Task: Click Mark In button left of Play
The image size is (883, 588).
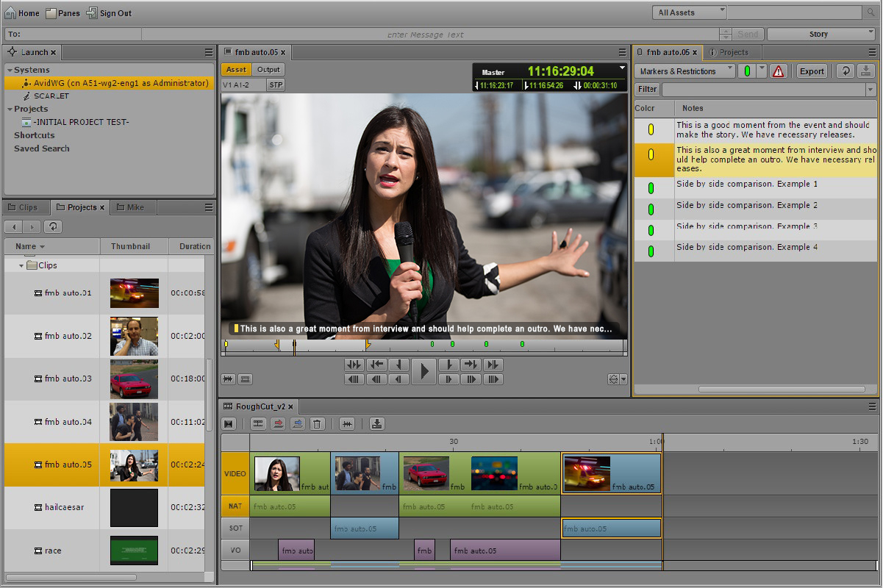Action: point(398,365)
